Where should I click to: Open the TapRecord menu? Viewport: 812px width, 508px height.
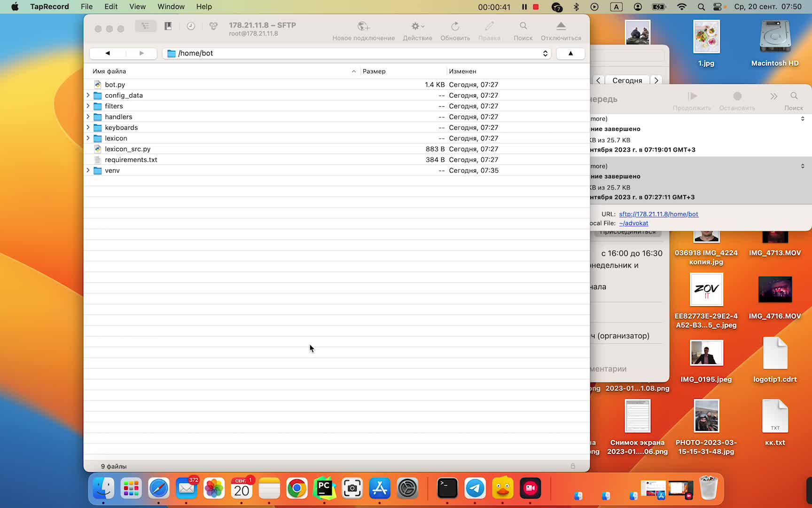[x=49, y=7]
